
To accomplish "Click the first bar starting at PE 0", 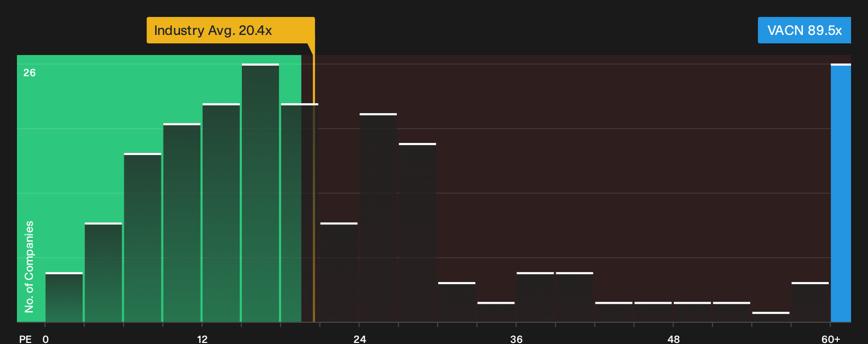I will [64, 297].
